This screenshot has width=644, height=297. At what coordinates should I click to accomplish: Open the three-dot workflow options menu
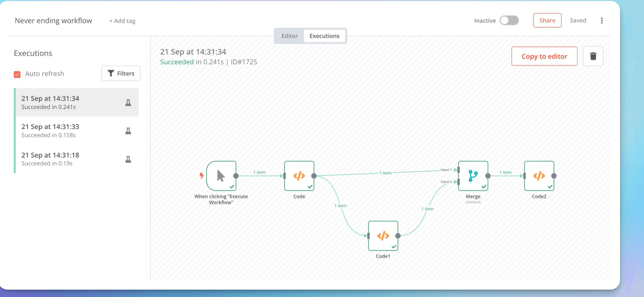[x=602, y=20]
